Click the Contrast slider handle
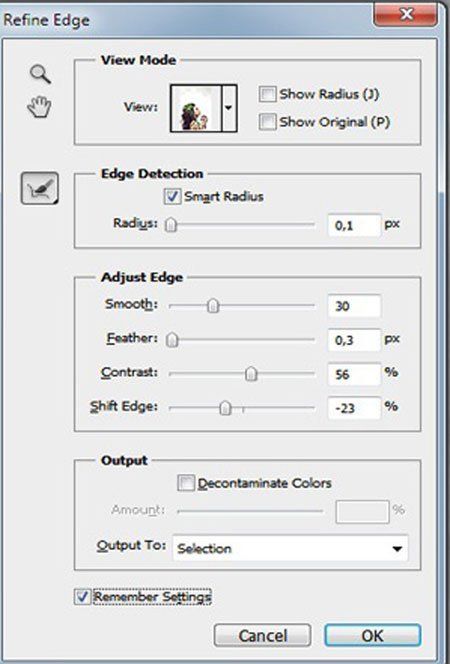The image size is (450, 664). point(251,374)
